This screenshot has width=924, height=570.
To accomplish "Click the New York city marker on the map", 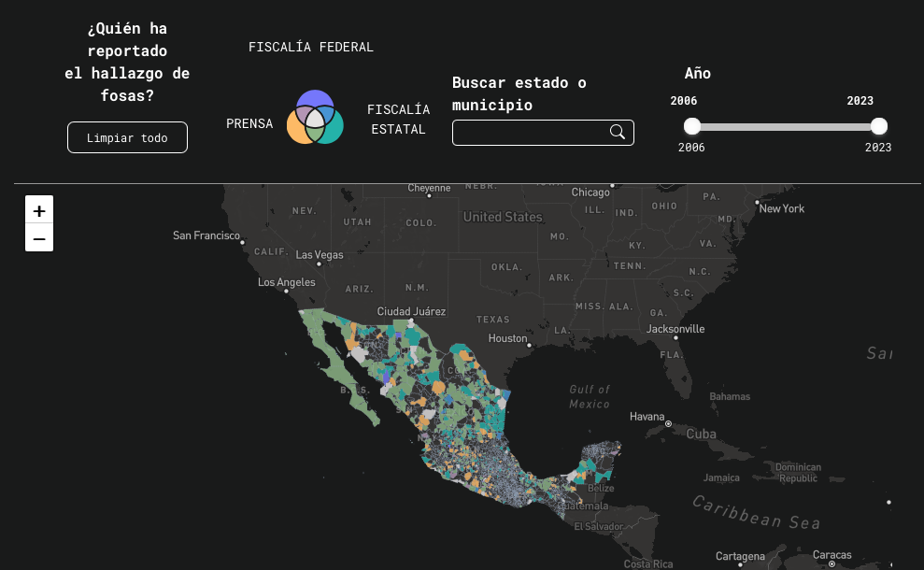I will pos(758,200).
